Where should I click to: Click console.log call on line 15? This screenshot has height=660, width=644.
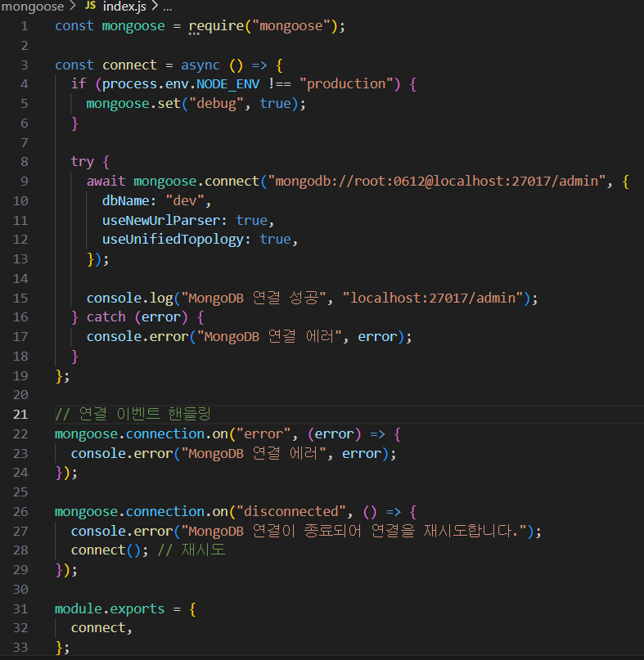tap(130, 298)
